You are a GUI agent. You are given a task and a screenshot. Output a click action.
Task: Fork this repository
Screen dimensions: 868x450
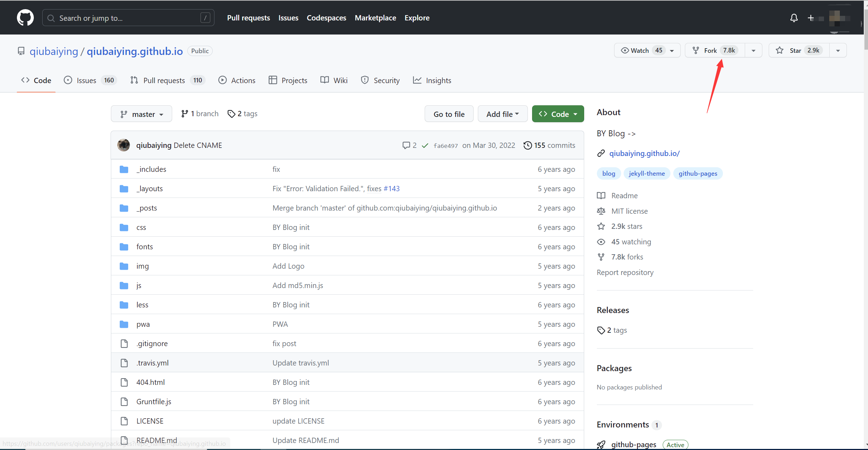pyautogui.click(x=710, y=50)
